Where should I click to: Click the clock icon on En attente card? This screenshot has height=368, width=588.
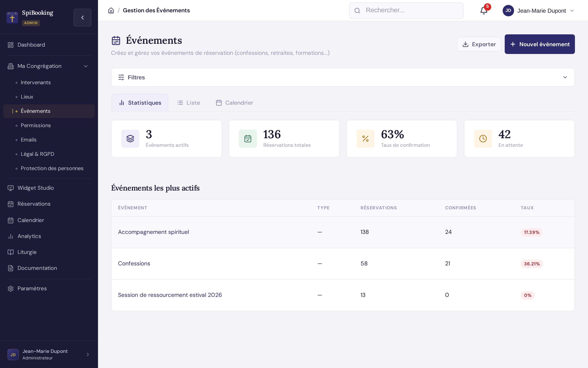[x=483, y=138]
